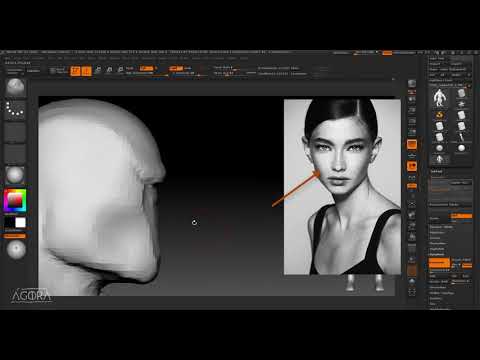Click the BPR render icon on right shelf

(412, 83)
